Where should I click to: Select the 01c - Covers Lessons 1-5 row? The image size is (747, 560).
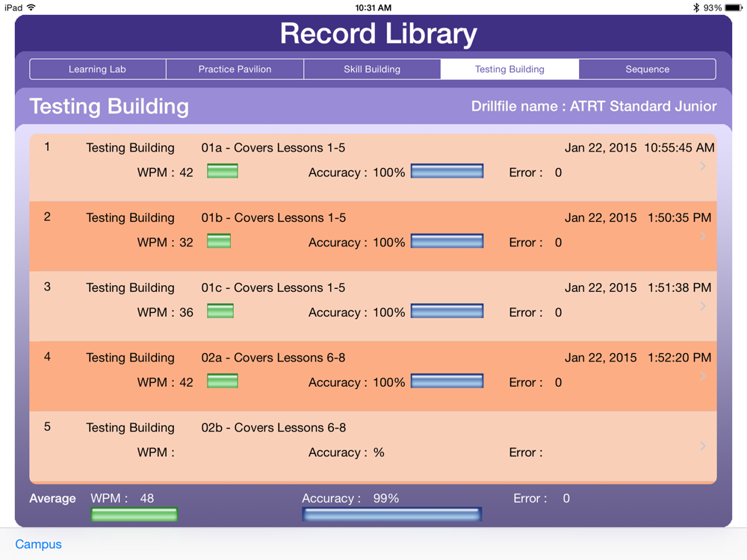tap(373, 306)
